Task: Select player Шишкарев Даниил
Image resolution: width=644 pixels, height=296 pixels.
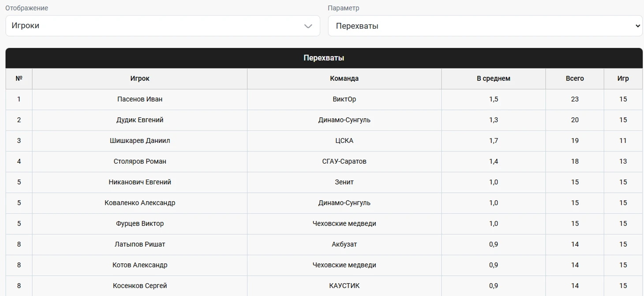Action: coord(140,141)
